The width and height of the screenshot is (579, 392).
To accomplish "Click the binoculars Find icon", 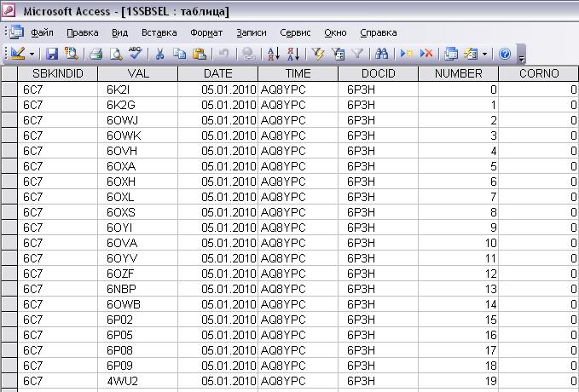I will click(381, 54).
